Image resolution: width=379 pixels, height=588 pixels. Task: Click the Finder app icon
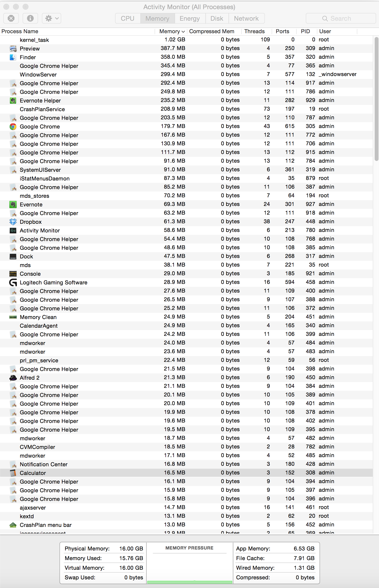click(13, 57)
